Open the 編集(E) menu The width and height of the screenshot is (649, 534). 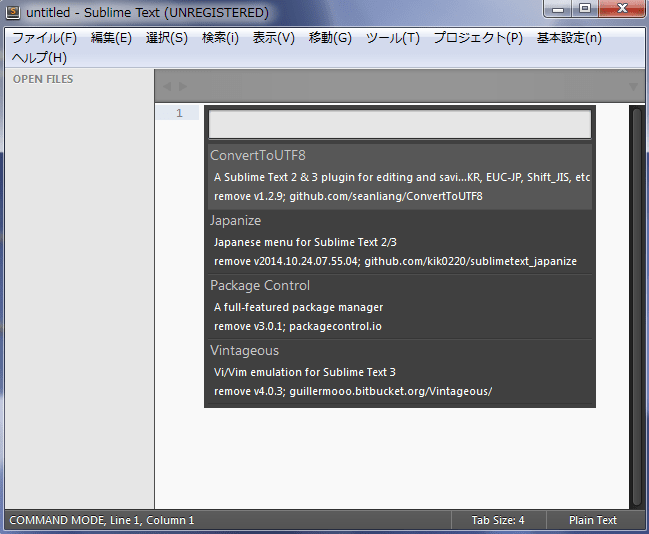[111, 38]
